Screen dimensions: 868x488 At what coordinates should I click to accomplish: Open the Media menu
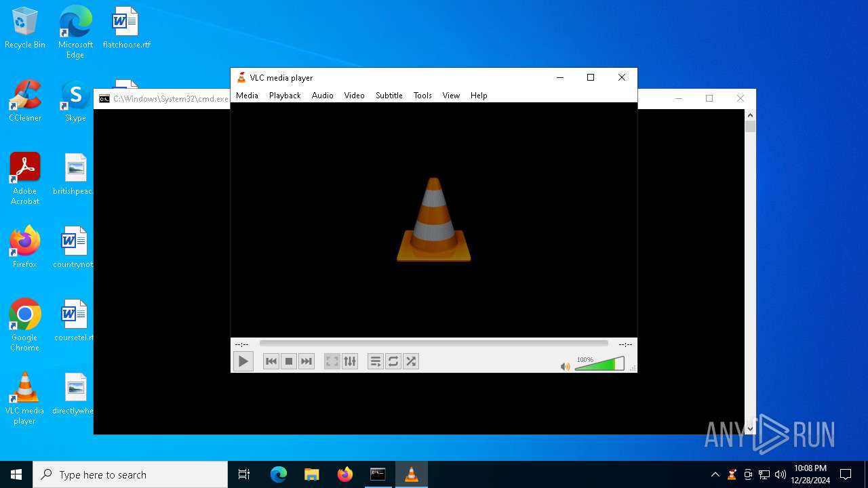(247, 96)
